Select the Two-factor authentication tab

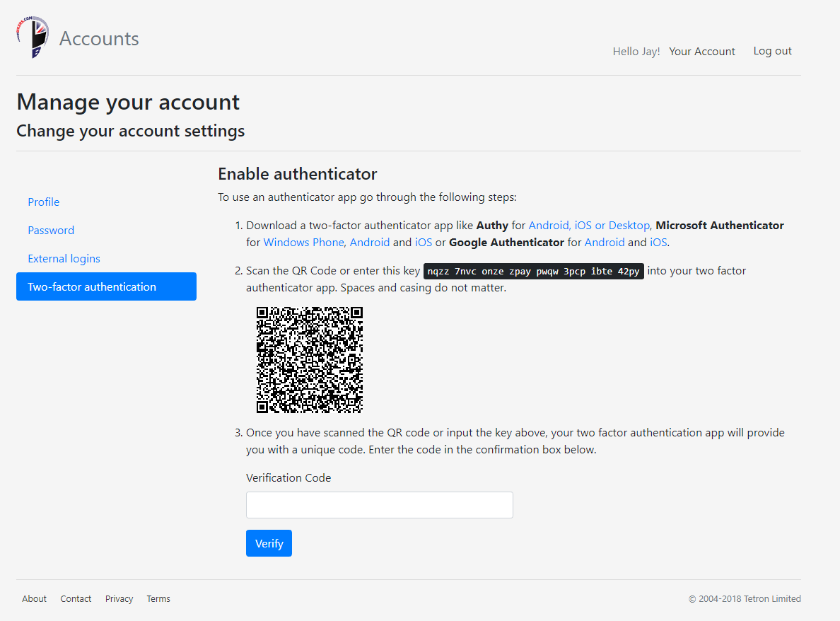coord(106,286)
